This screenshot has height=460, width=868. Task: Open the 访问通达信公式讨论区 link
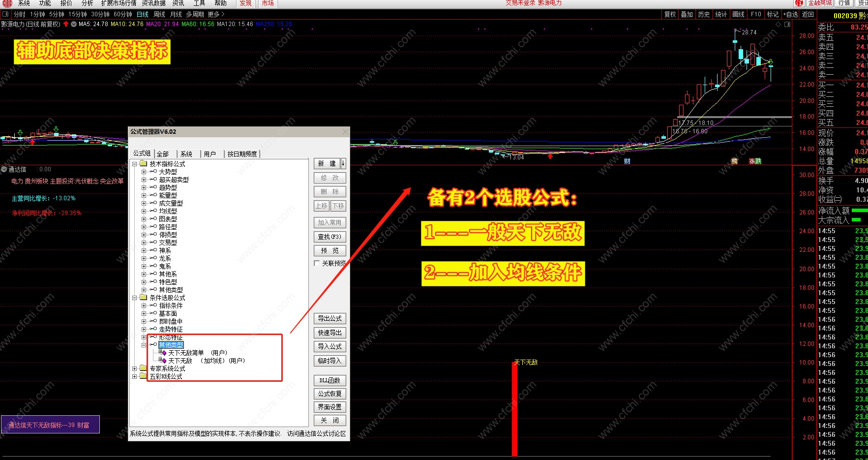pos(317,433)
